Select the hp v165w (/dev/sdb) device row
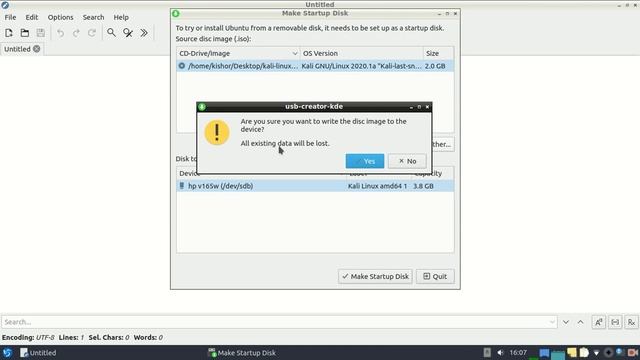The image size is (640, 360). [315, 186]
